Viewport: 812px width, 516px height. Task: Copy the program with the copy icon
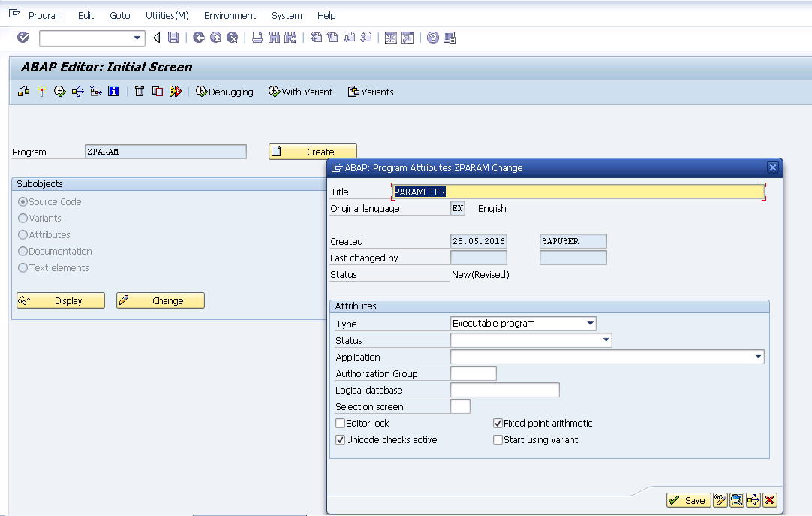[158, 91]
